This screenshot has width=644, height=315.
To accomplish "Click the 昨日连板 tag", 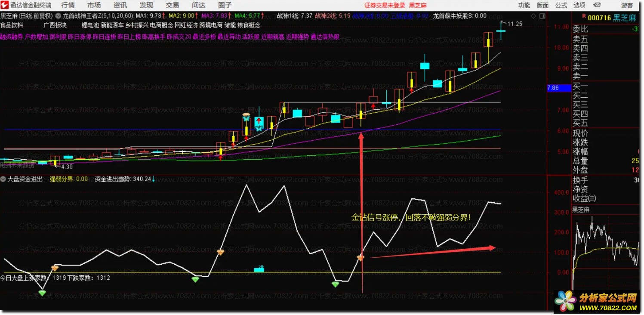I will click(x=104, y=37).
